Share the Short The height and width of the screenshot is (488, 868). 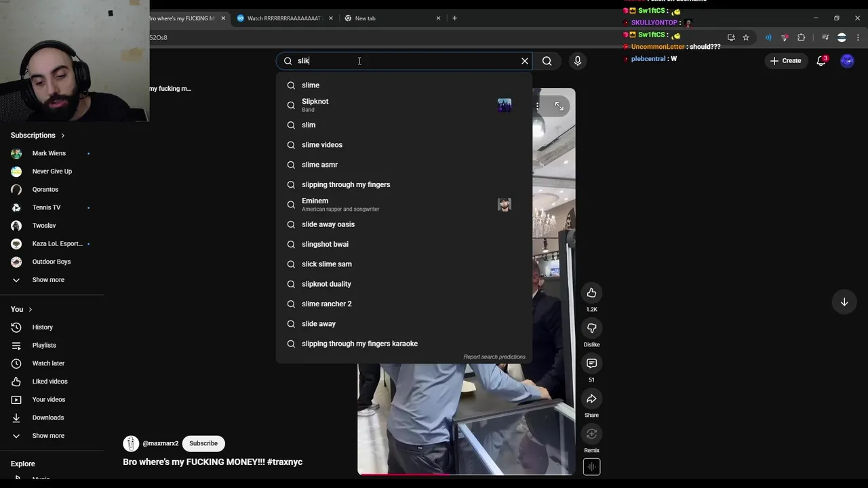pyautogui.click(x=591, y=399)
